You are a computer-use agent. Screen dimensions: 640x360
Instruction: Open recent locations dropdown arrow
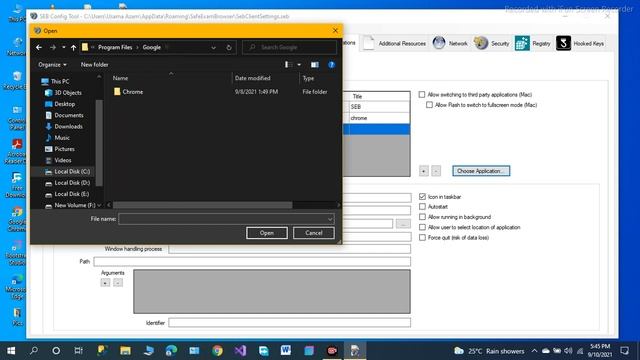coord(64,47)
